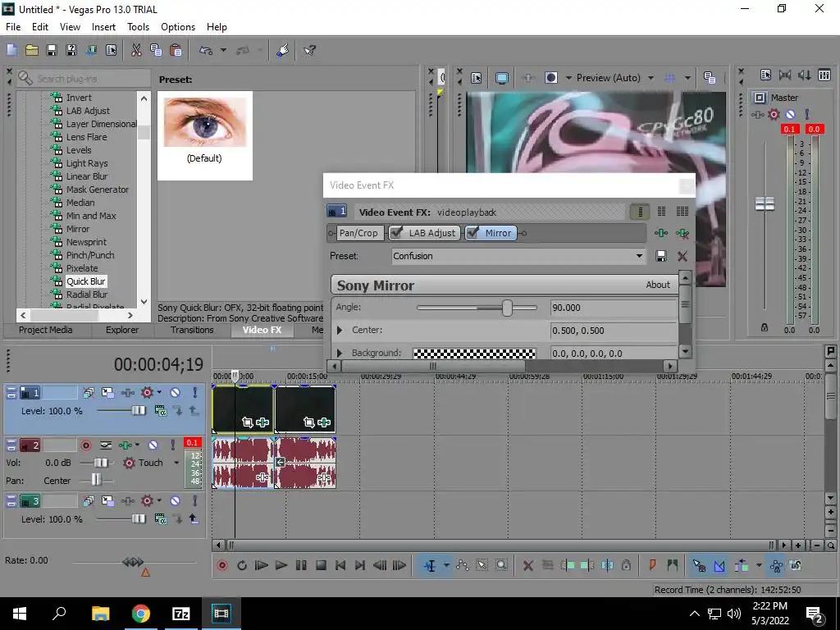840x630 pixels.
Task: Pause playback in the transport bar
Action: point(301,565)
